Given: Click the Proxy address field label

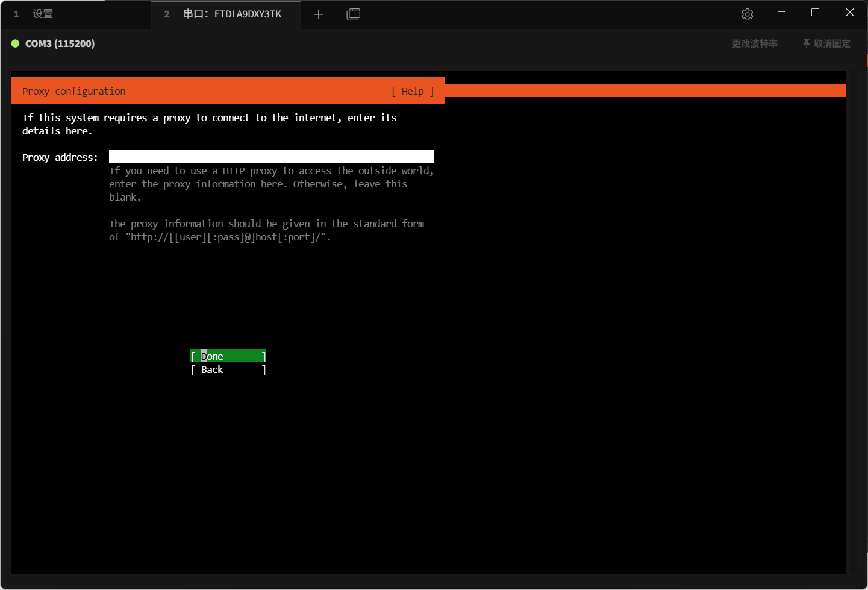Looking at the screenshot, I should (x=60, y=157).
